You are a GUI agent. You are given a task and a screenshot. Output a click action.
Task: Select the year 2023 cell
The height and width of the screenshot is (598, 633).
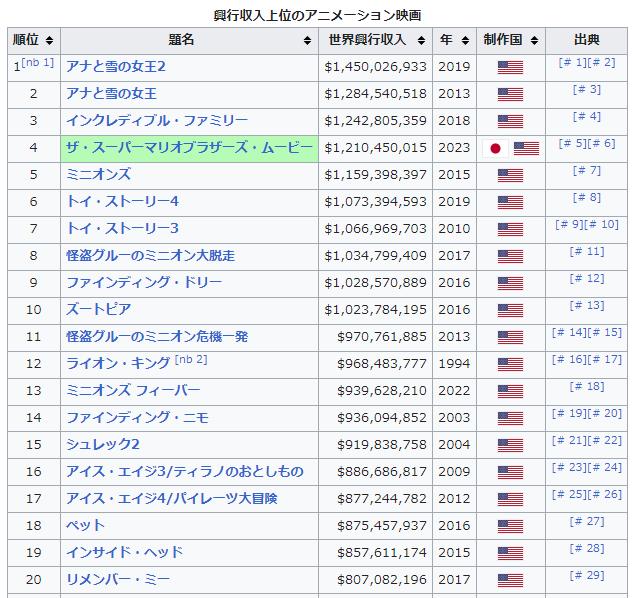tap(454, 148)
